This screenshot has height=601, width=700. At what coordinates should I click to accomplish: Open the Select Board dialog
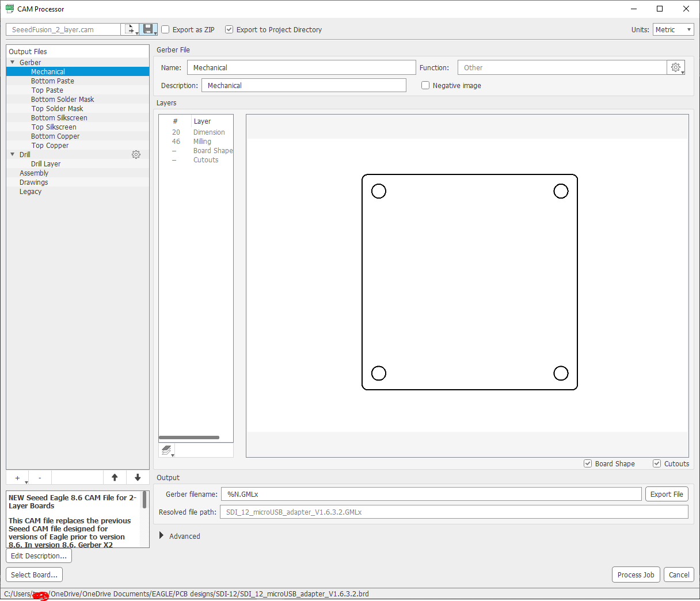(x=34, y=575)
